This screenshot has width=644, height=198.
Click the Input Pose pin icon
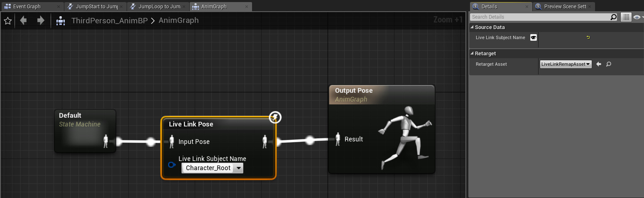(x=172, y=141)
